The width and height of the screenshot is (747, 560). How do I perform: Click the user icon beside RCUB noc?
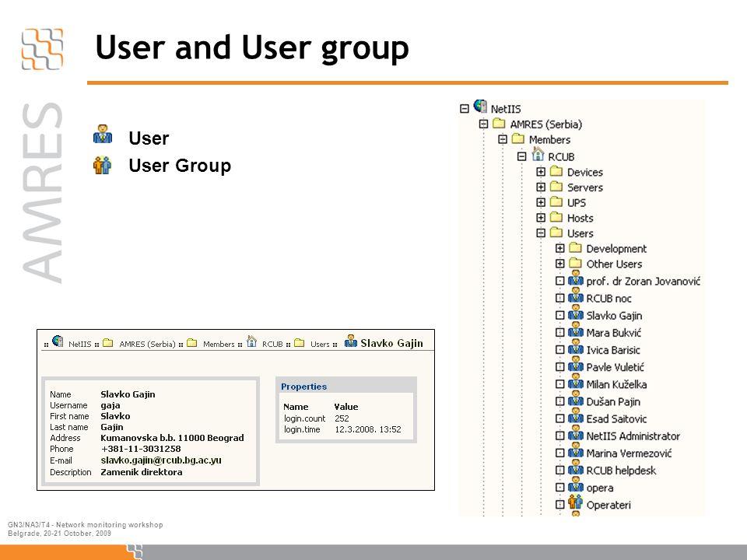pos(576,296)
